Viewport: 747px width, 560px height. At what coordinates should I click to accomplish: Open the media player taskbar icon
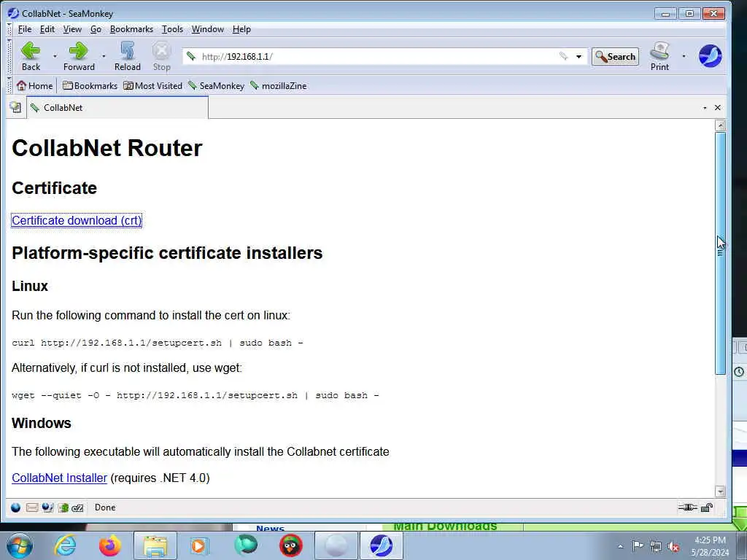coord(198,545)
